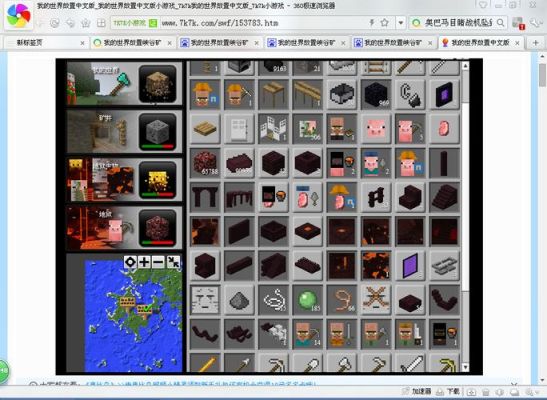
Task: Click the inventory scrollbar down arrow
Action: 465,367
